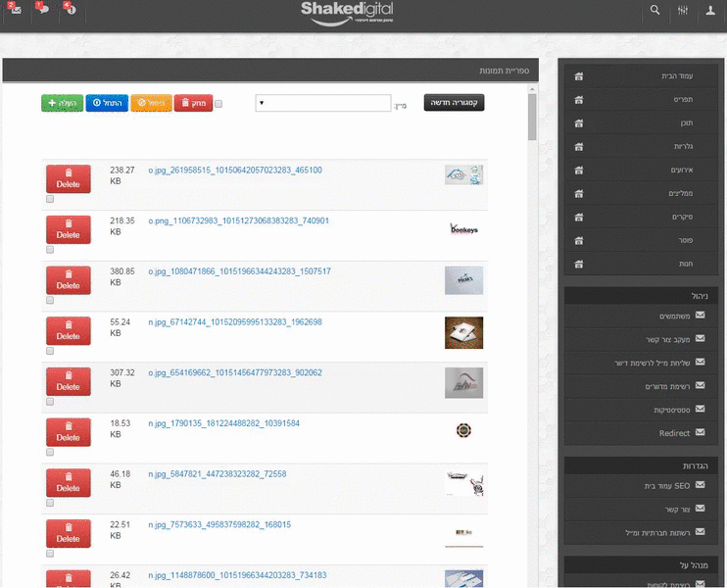Tick the checkbox for the 46.18 KB image row
The height and width of the screenshot is (588, 727).
50,503
